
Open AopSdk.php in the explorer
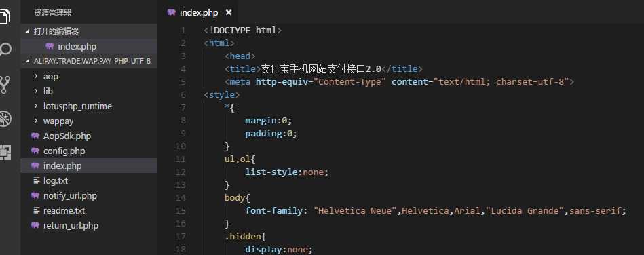pos(89,136)
